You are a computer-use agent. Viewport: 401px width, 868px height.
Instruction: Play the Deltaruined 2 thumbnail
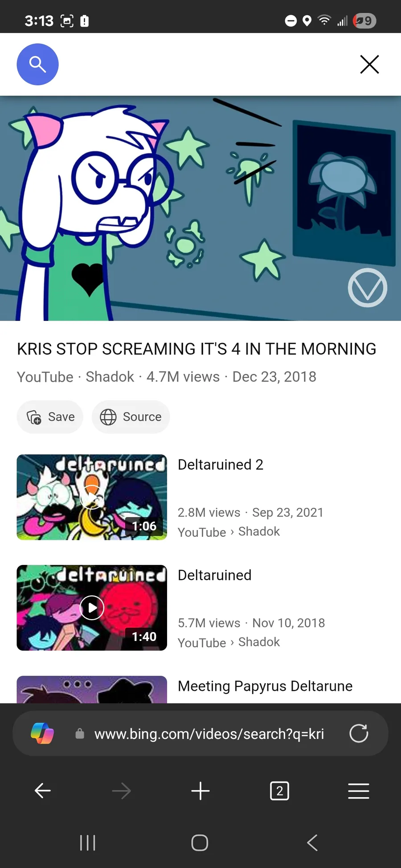[92, 497]
